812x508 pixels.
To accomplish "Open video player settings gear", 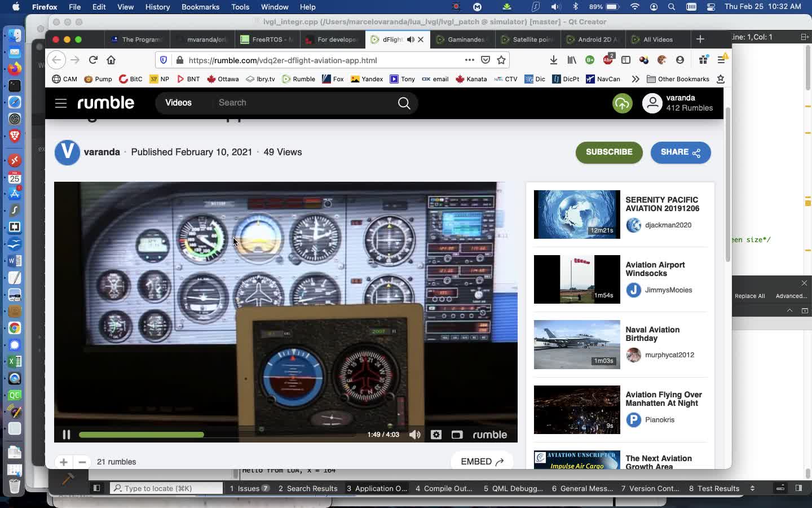I will click(x=436, y=435).
